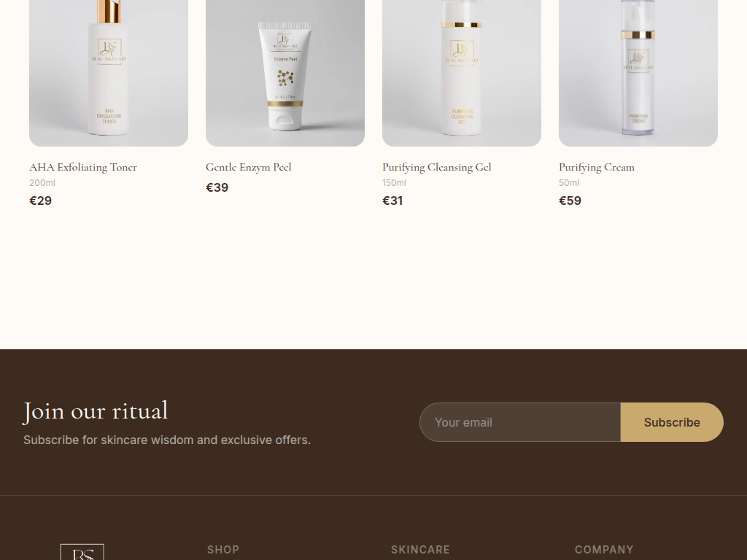This screenshot has width=747, height=560.
Task: Click the €39 price of Enzym Peel
Action: click(x=217, y=187)
